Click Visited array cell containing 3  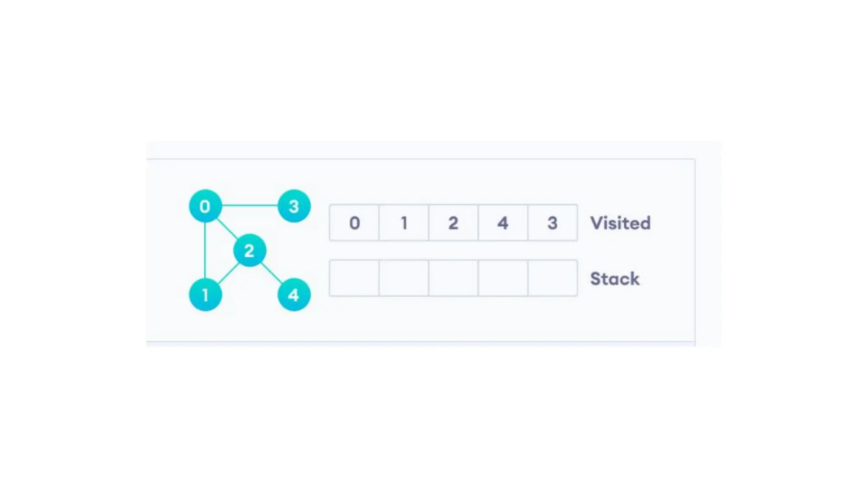(x=552, y=223)
